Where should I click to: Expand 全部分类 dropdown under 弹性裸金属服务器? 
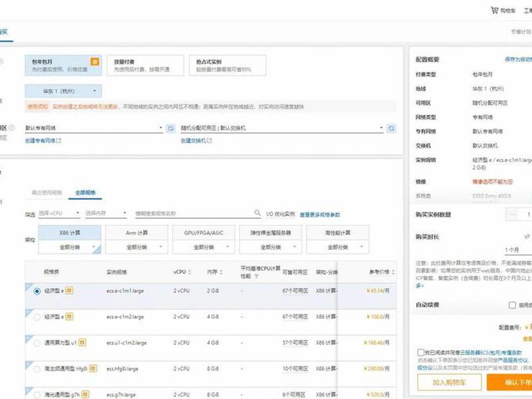[x=271, y=247]
